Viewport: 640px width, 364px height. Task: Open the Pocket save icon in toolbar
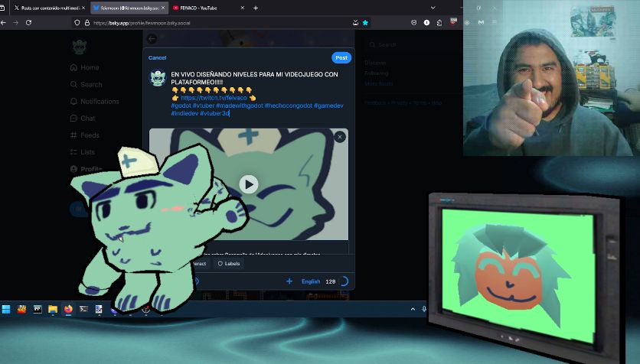(x=414, y=23)
